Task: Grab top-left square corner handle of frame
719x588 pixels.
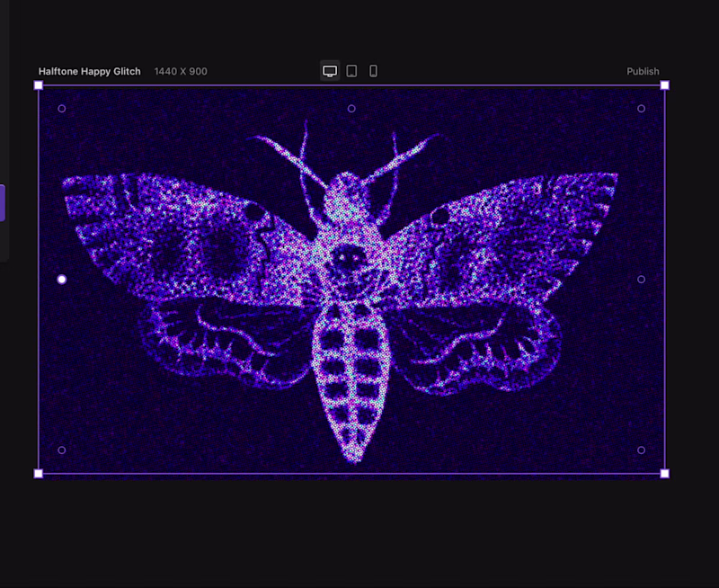Action: tap(39, 85)
